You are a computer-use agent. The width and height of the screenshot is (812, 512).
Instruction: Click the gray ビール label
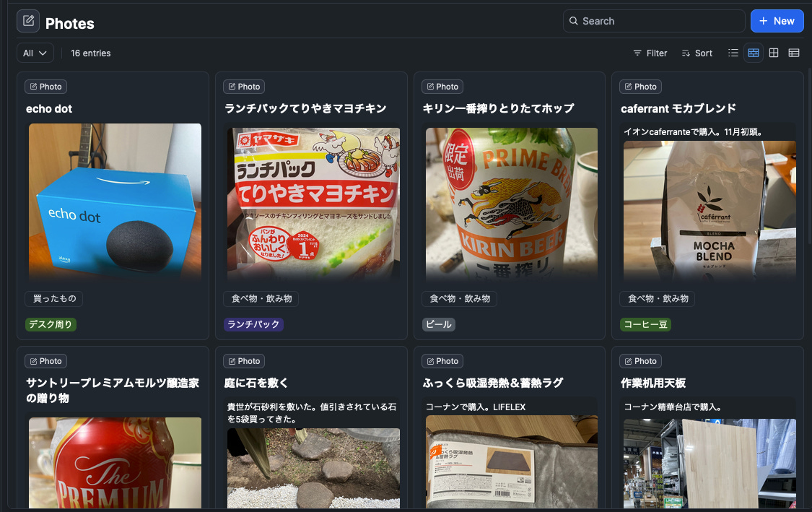pos(439,324)
